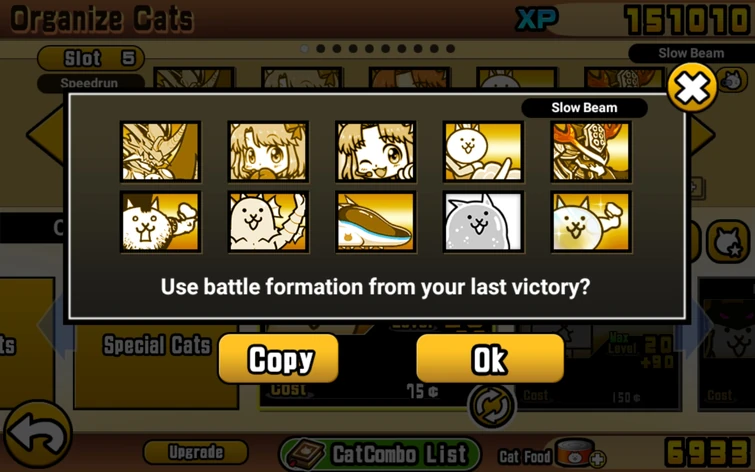The image size is (755, 472).
Task: Close the battle formation dialog
Action: 692,88
